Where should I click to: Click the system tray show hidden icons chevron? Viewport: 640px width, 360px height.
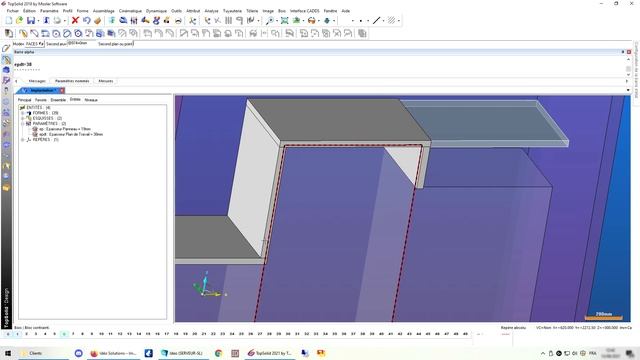click(x=542, y=353)
